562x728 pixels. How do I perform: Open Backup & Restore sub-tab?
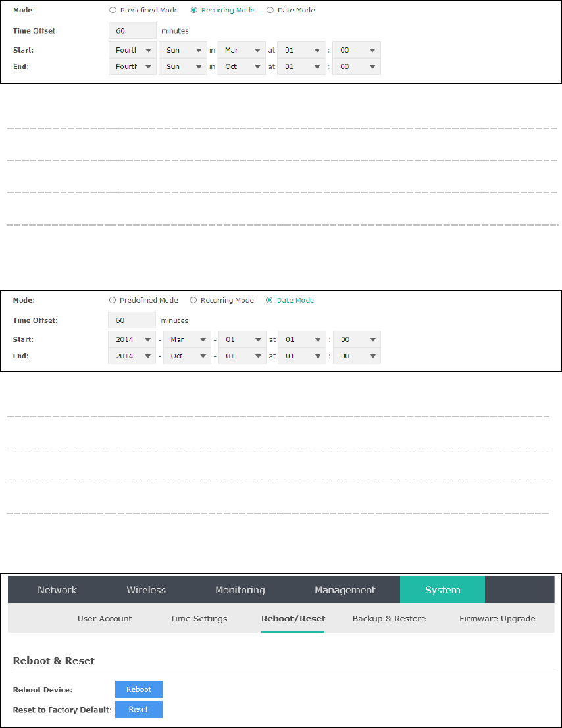click(x=389, y=618)
